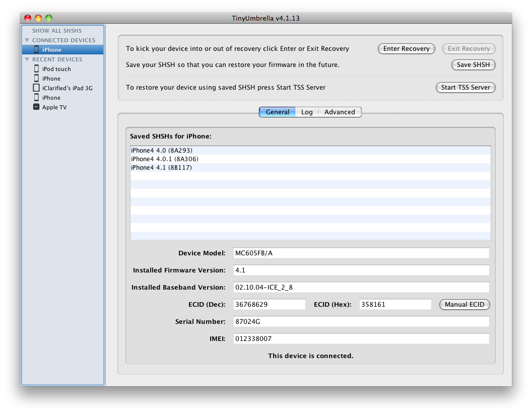Click the Apple TV device icon
This screenshot has width=532, height=414.
click(36, 107)
